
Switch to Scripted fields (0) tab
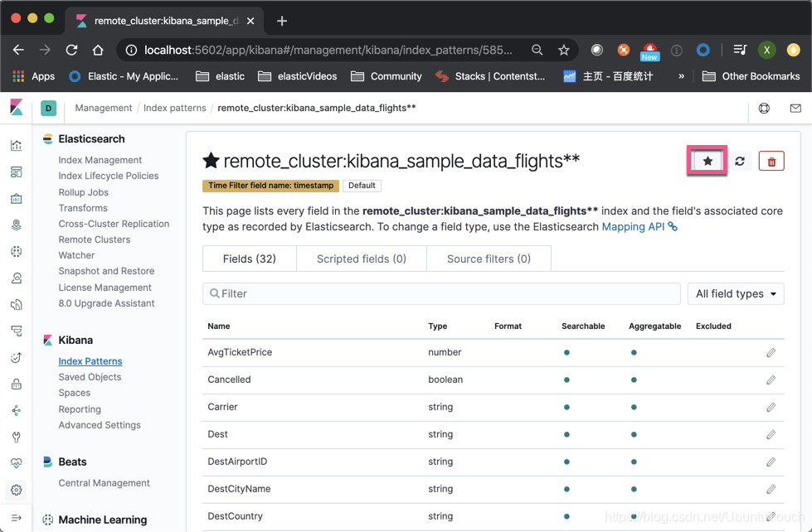click(x=362, y=259)
